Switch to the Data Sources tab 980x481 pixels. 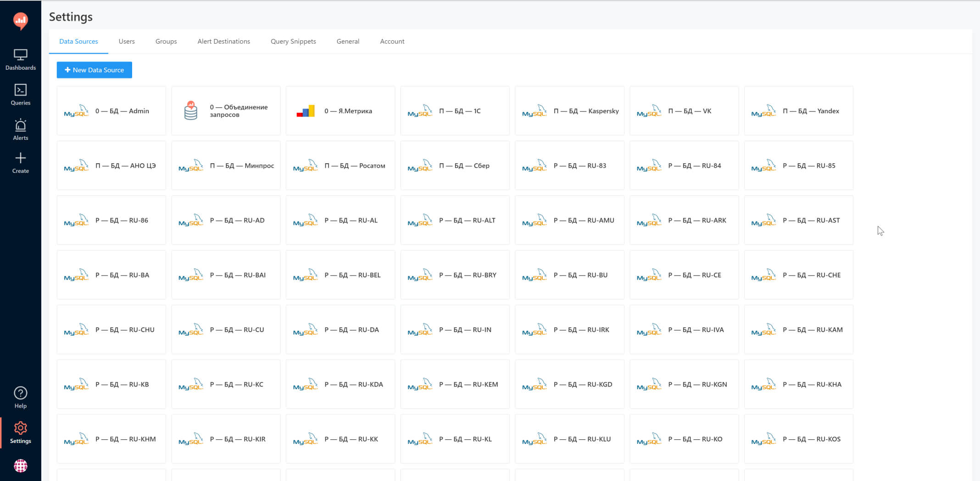[x=78, y=41]
